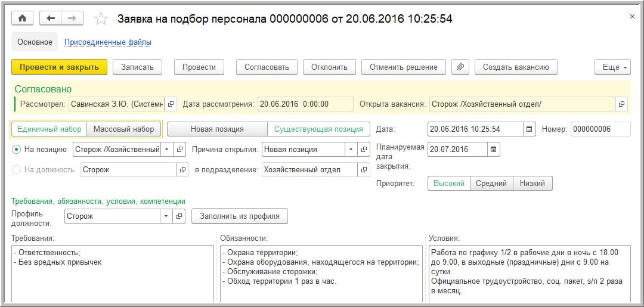Image resolution: width=644 pixels, height=307 pixels.
Task: Open Основное tab
Action: [x=35, y=42]
